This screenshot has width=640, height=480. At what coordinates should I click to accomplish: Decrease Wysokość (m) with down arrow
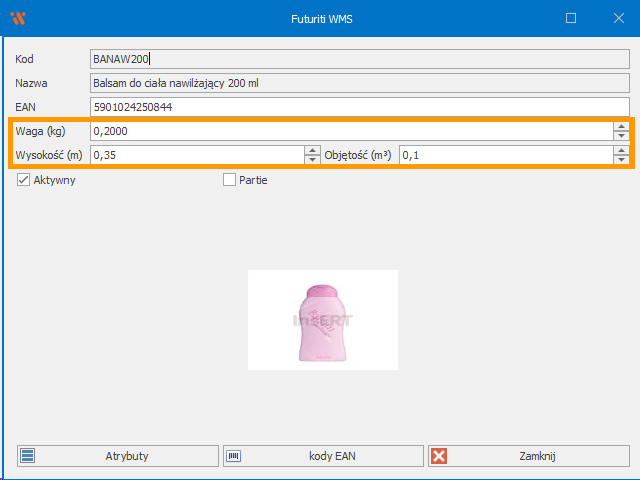coord(311,159)
